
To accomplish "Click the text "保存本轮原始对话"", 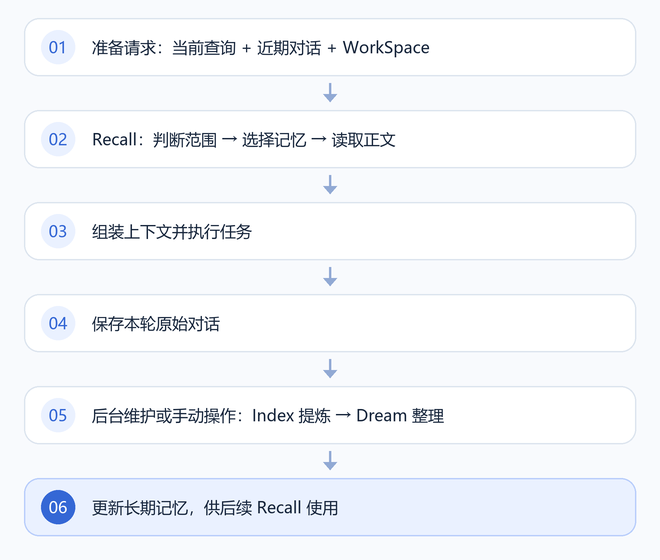I will point(156,324).
